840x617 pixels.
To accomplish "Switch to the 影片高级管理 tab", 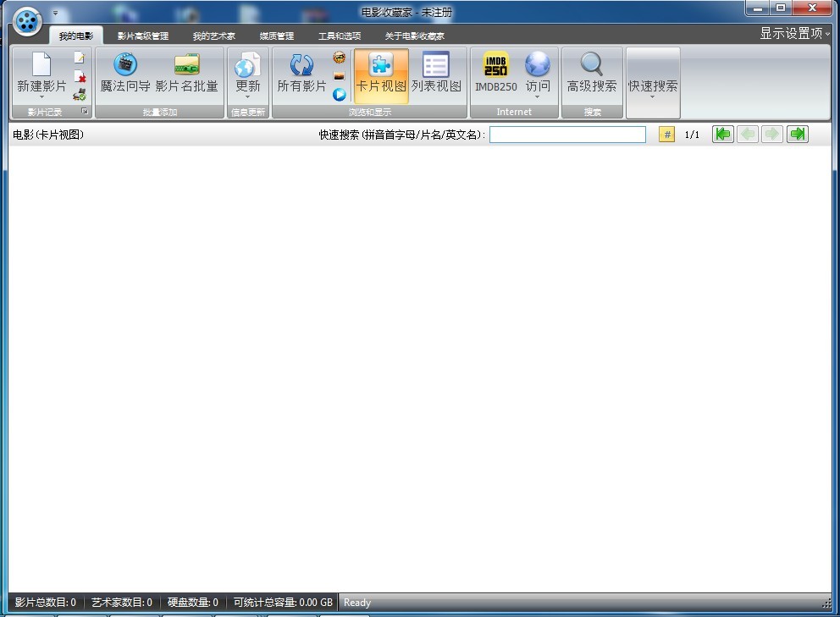I will point(143,36).
